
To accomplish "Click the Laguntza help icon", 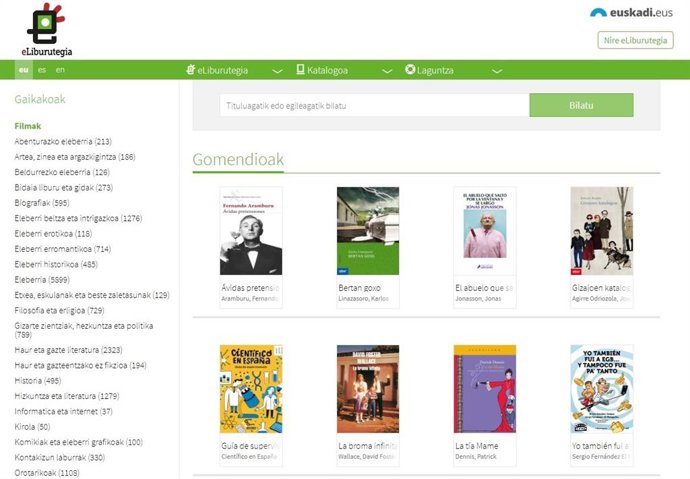I will point(410,70).
